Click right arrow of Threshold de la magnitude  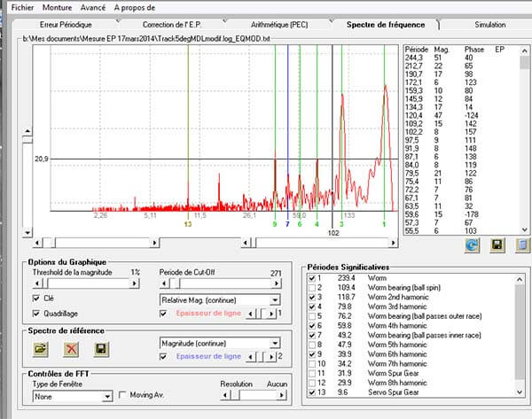135,283
